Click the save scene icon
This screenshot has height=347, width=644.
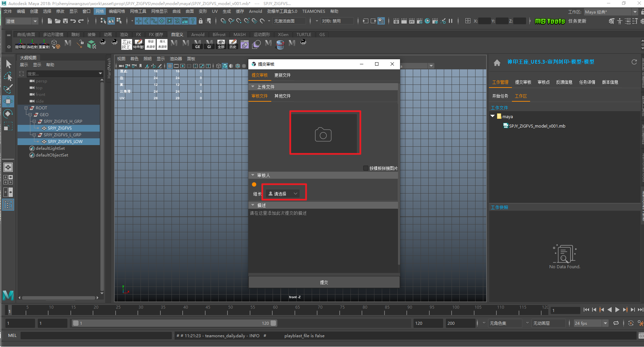tap(65, 21)
